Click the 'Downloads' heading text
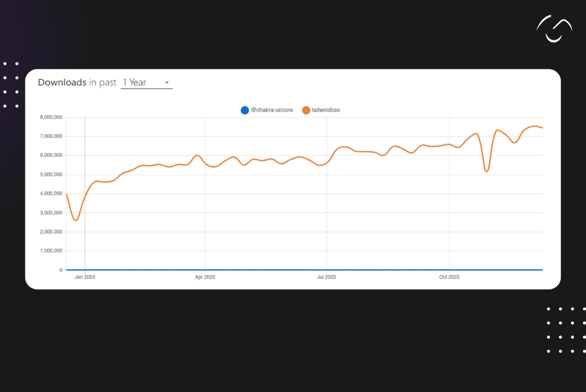The height and width of the screenshot is (392, 586). pyautogui.click(x=62, y=82)
